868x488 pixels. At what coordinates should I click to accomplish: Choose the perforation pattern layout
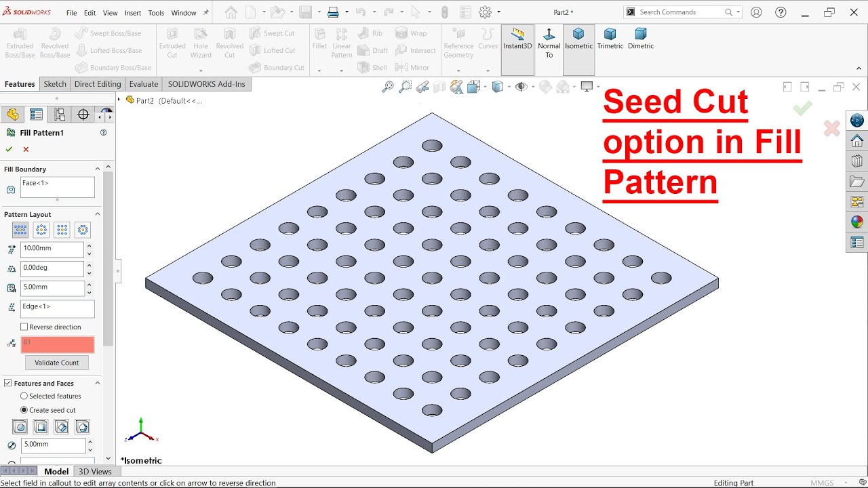tap(20, 230)
